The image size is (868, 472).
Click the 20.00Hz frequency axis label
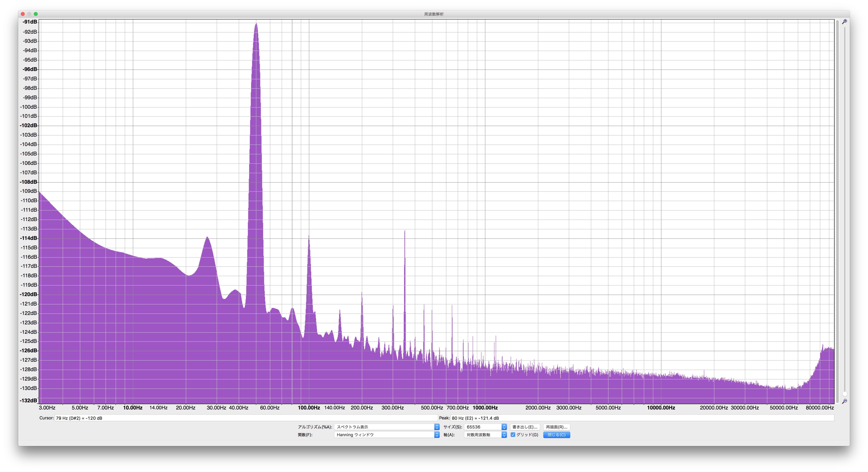click(x=185, y=408)
